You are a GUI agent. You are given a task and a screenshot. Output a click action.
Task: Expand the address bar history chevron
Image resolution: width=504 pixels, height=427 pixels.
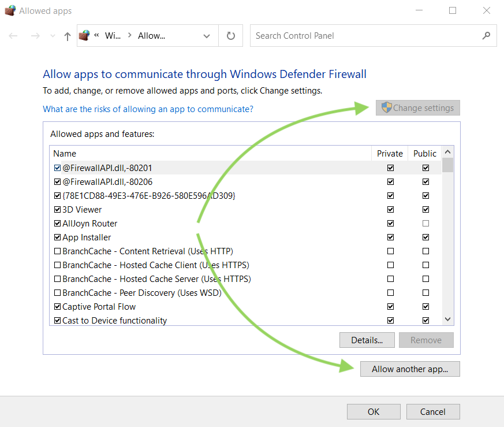tap(207, 36)
